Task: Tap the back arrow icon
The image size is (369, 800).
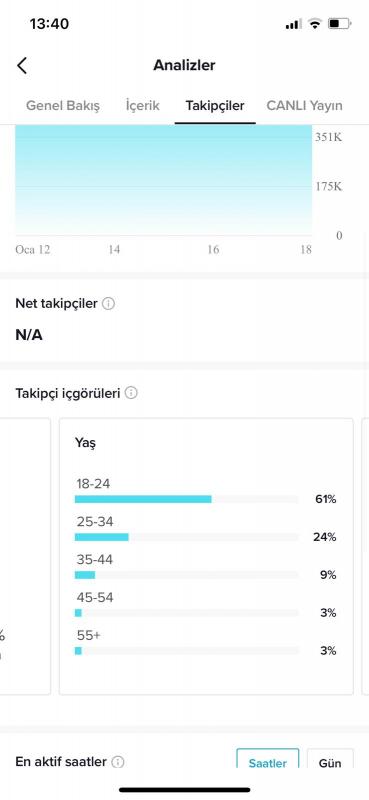Action: [22, 65]
